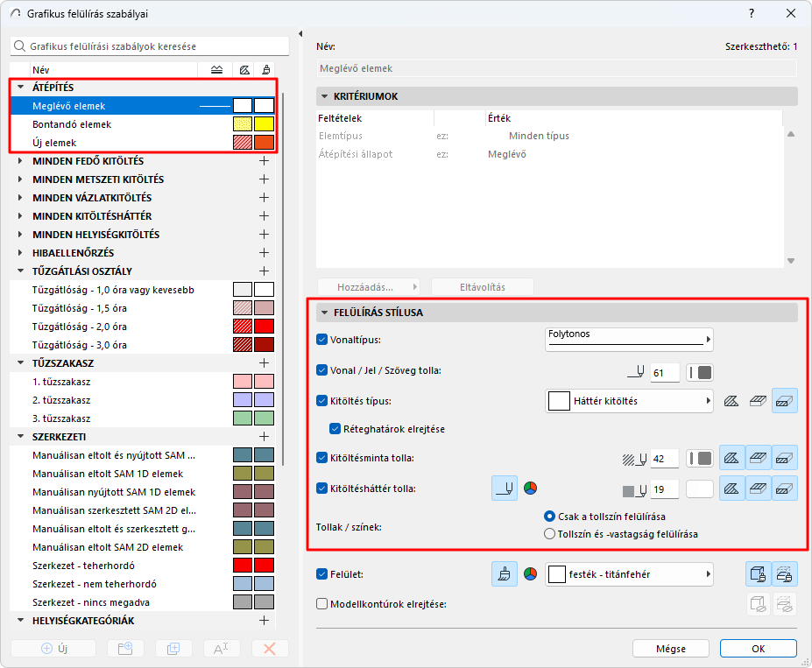Screen dimensions: 812x668
Task: Collapse the KRITÉRIUMOK section
Action: [x=325, y=96]
